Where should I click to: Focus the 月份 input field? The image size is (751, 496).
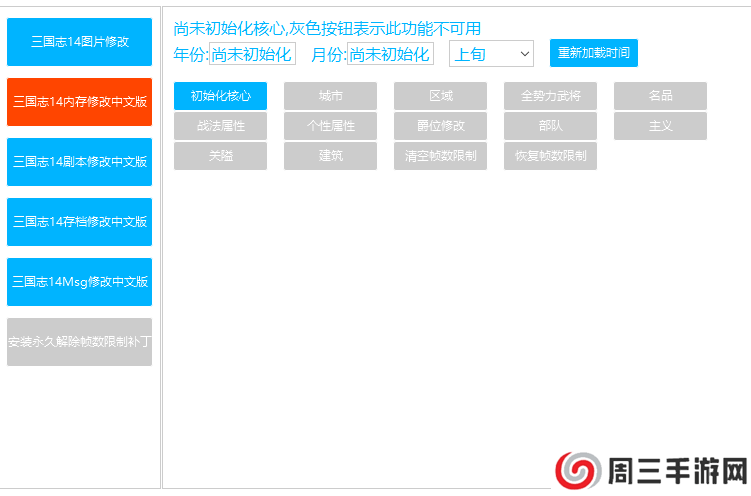[x=390, y=54]
